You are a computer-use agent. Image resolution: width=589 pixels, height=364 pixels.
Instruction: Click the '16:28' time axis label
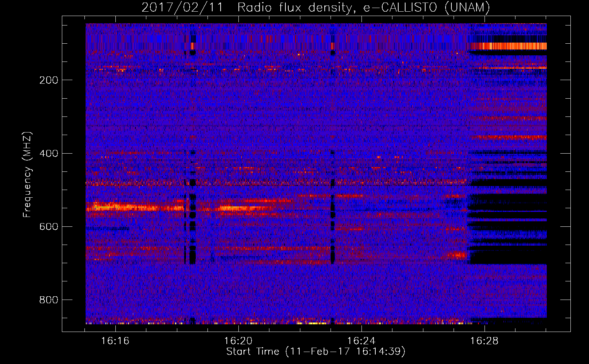(485, 341)
